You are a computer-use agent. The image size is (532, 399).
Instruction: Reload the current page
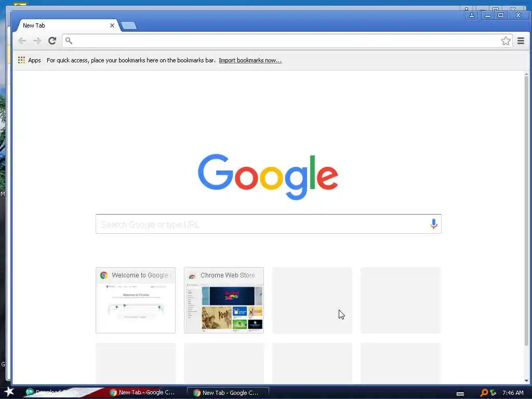point(52,41)
